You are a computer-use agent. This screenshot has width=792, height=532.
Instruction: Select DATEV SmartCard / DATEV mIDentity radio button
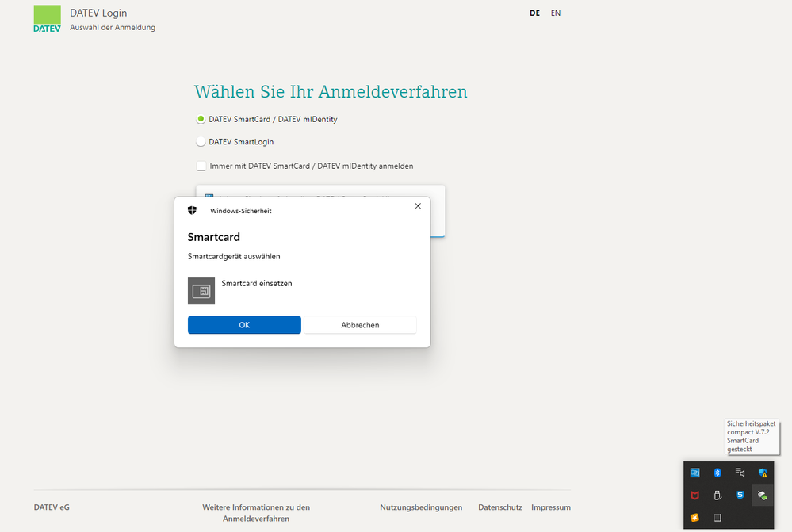coord(201,119)
